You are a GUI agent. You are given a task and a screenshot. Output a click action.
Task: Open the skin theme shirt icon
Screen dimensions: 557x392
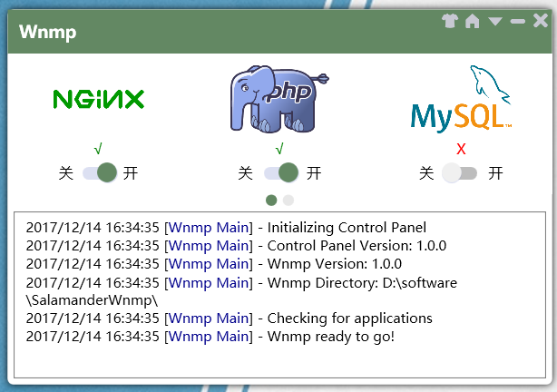click(x=450, y=21)
